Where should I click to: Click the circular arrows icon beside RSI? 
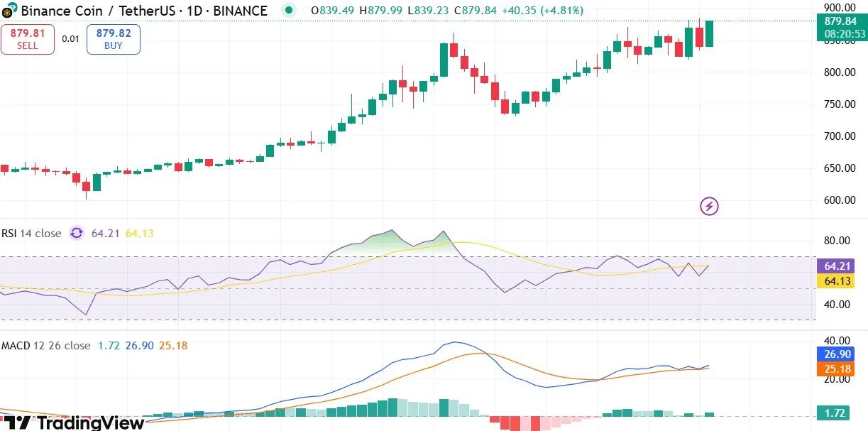click(77, 233)
